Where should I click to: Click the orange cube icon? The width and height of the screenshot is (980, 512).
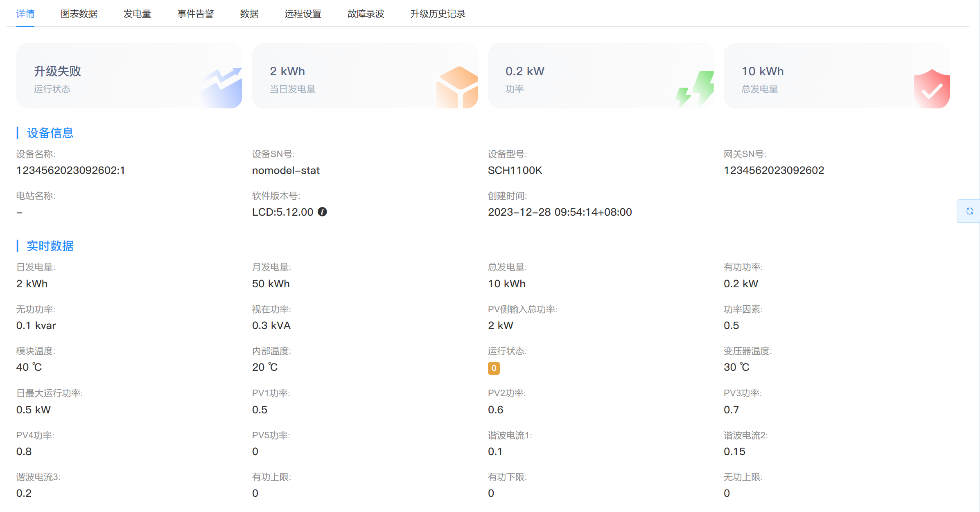[457, 87]
